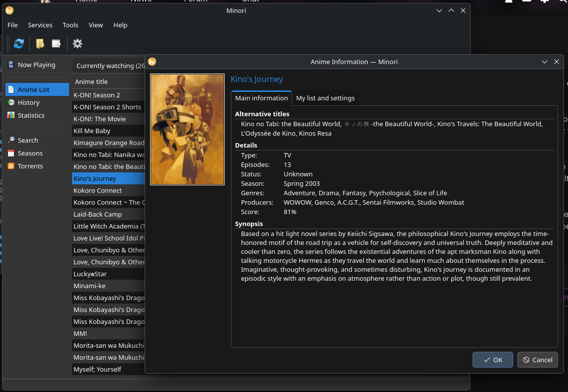Go to the History page
568x392 pixels.
pos(28,102)
